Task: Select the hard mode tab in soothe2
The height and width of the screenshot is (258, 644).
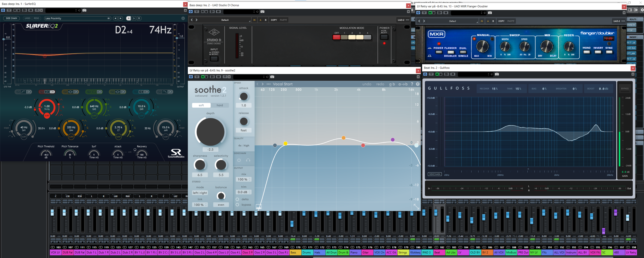Action: pyautogui.click(x=219, y=105)
